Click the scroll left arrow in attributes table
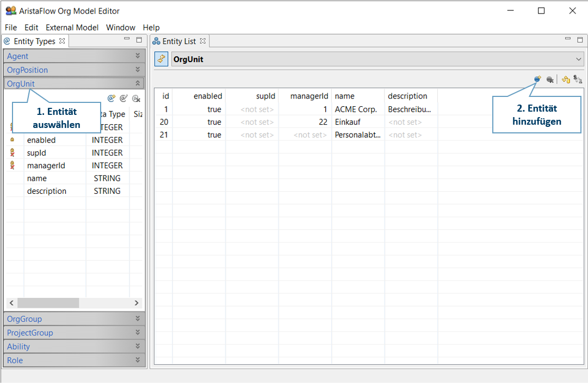The height and width of the screenshot is (385, 588). (11, 303)
